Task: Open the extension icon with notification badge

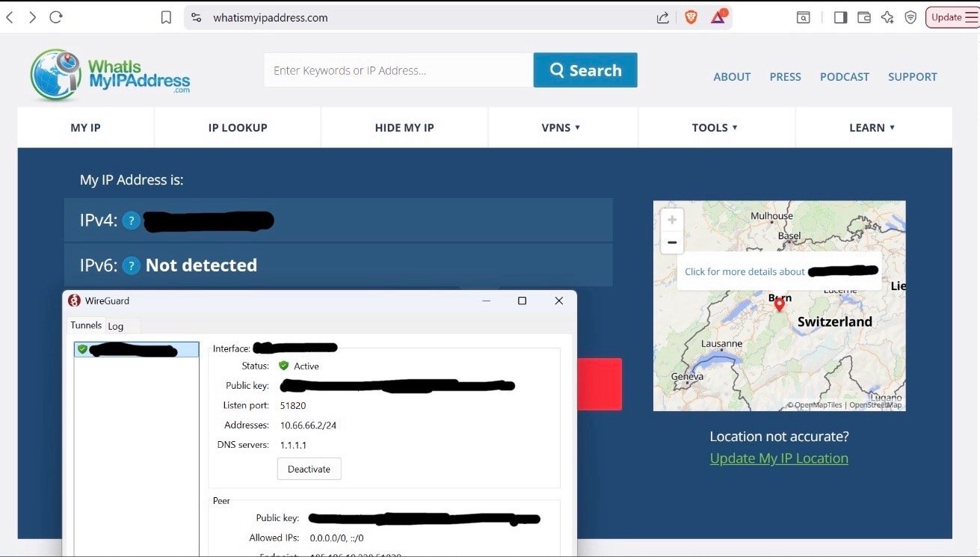Action: click(715, 16)
